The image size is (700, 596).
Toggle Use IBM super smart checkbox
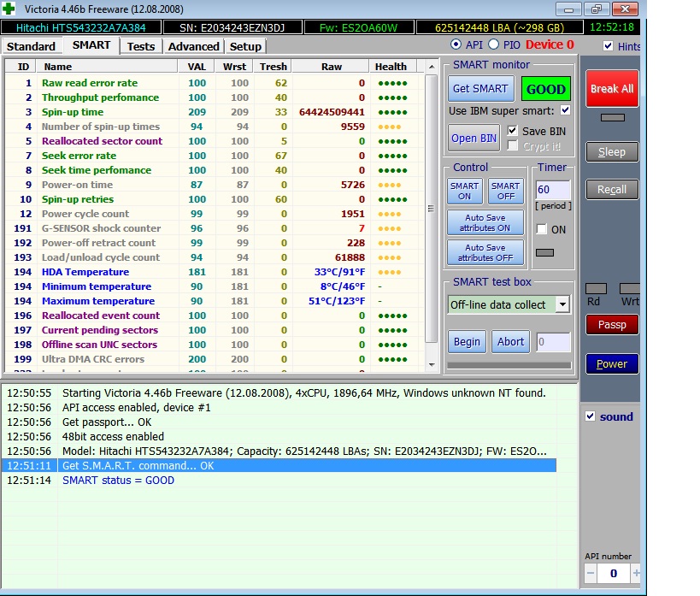click(x=565, y=111)
